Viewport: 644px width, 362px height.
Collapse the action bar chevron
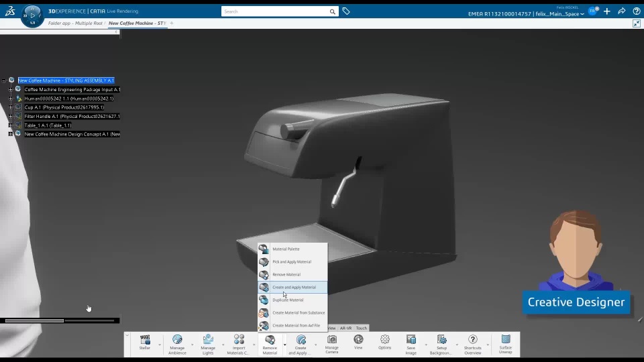point(127,335)
